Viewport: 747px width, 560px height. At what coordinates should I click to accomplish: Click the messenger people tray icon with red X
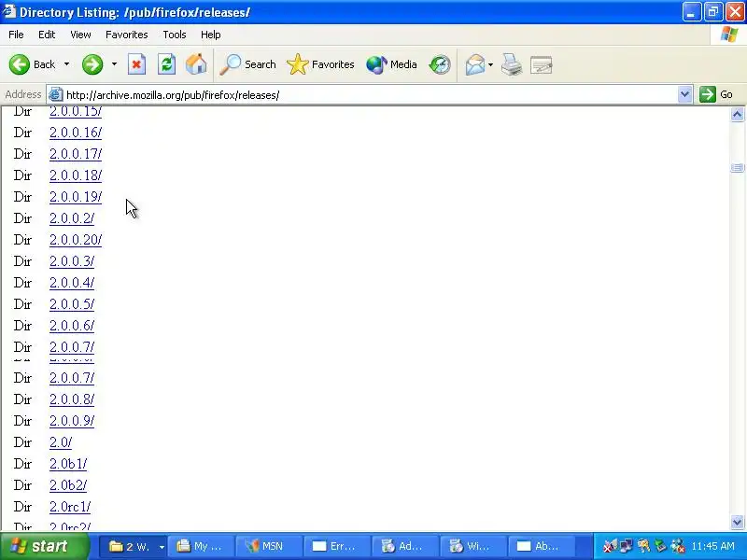coord(677,546)
